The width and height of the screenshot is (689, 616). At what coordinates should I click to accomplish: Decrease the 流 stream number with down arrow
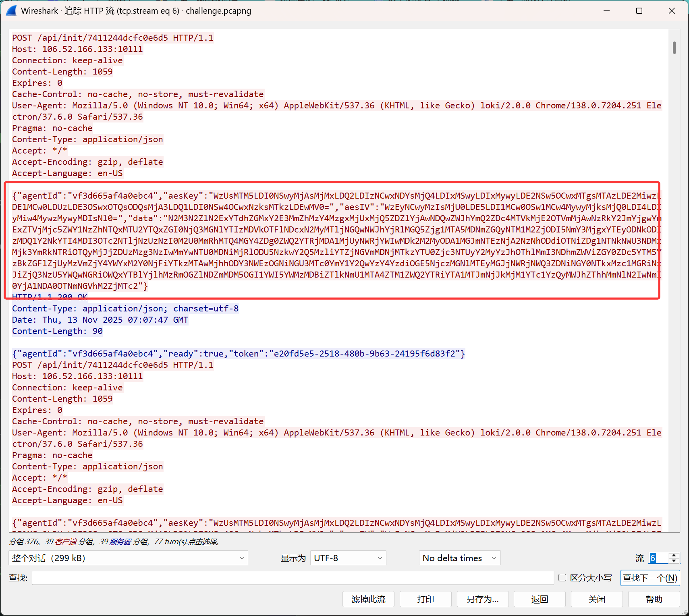point(674,561)
